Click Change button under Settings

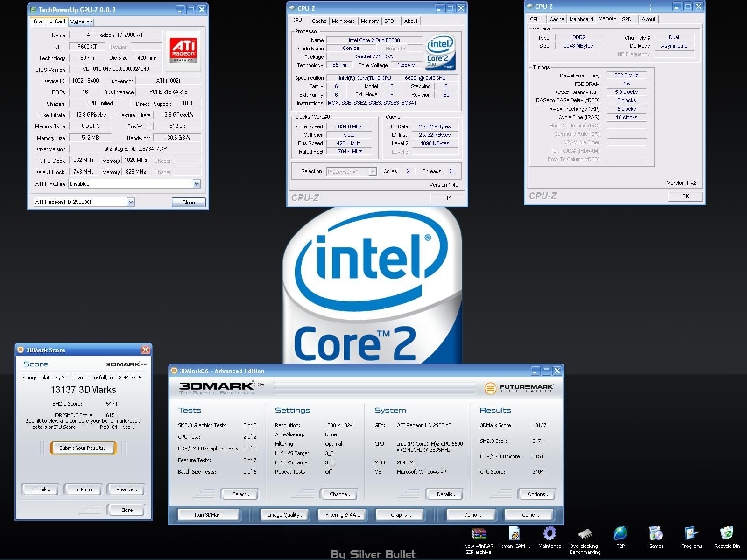coord(340,494)
